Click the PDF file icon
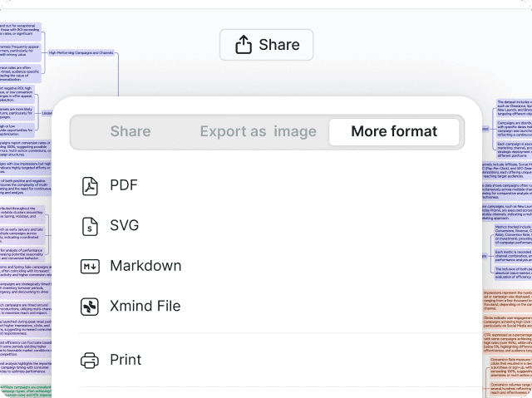The height and width of the screenshot is (398, 532). (x=90, y=185)
